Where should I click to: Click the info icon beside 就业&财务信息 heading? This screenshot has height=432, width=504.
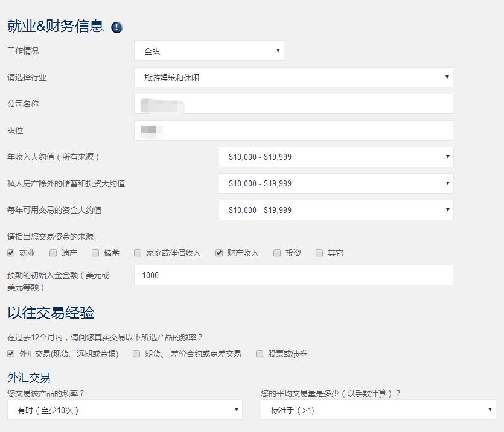click(117, 27)
